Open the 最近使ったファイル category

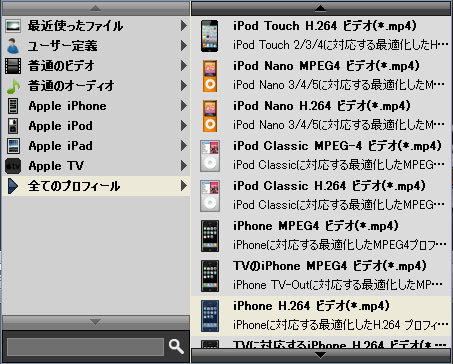pos(96,26)
